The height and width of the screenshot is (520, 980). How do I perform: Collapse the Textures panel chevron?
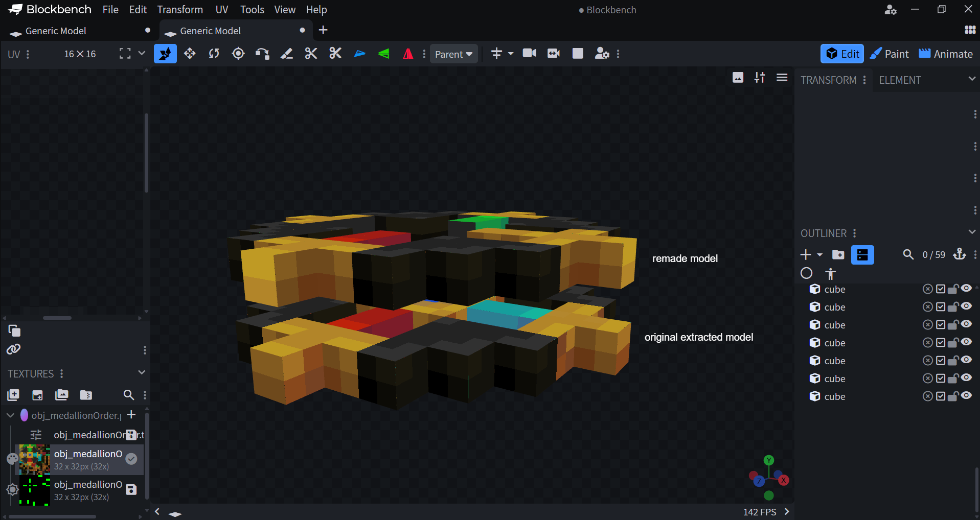(x=142, y=372)
